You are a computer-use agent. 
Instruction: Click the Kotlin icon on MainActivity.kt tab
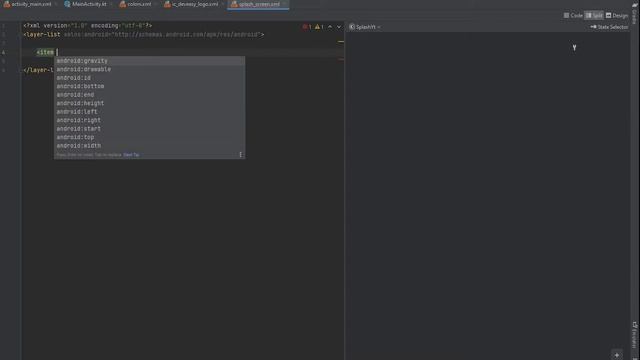pos(67,4)
